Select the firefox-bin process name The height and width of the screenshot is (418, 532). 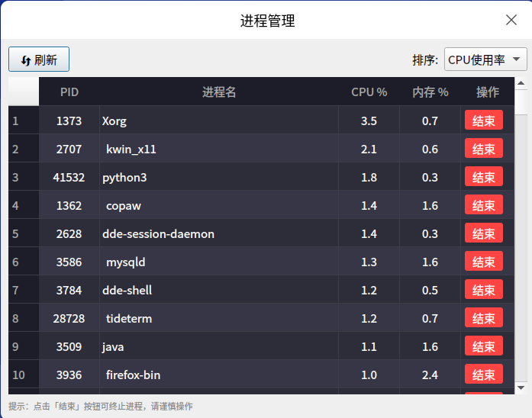point(219,375)
